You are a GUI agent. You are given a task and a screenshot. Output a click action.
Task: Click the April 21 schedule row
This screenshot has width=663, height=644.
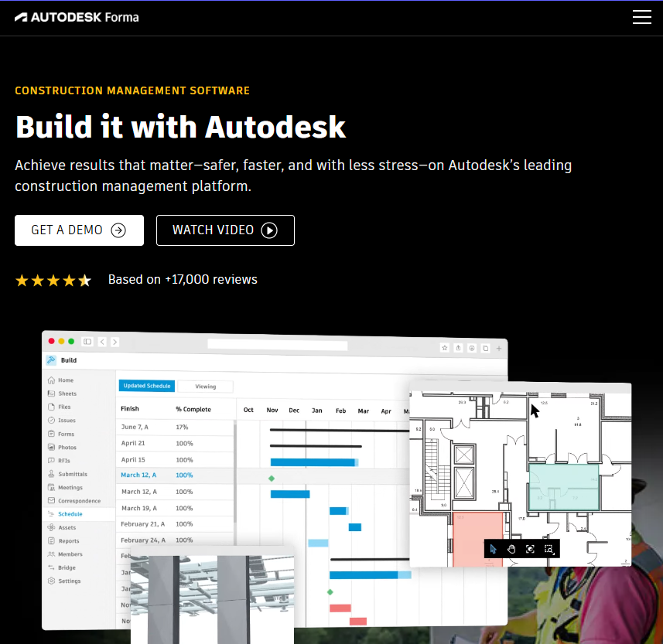pos(175,443)
